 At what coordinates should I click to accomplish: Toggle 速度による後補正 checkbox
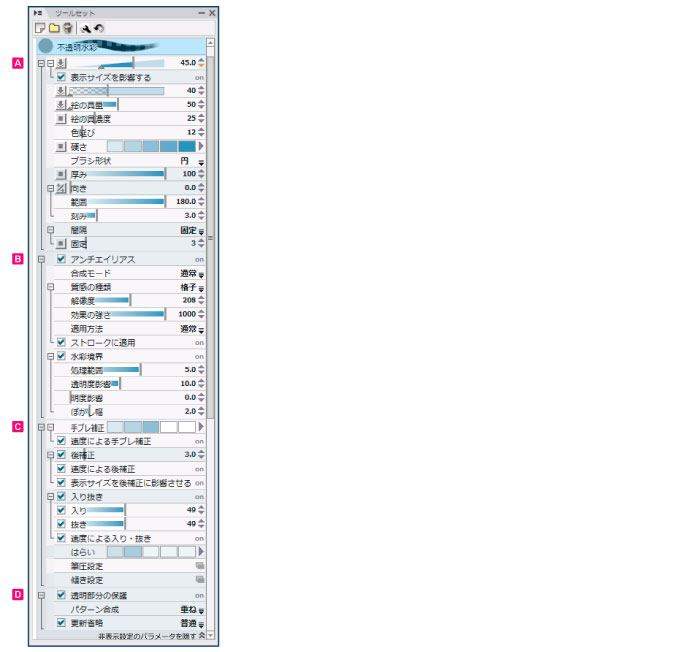tap(61, 469)
